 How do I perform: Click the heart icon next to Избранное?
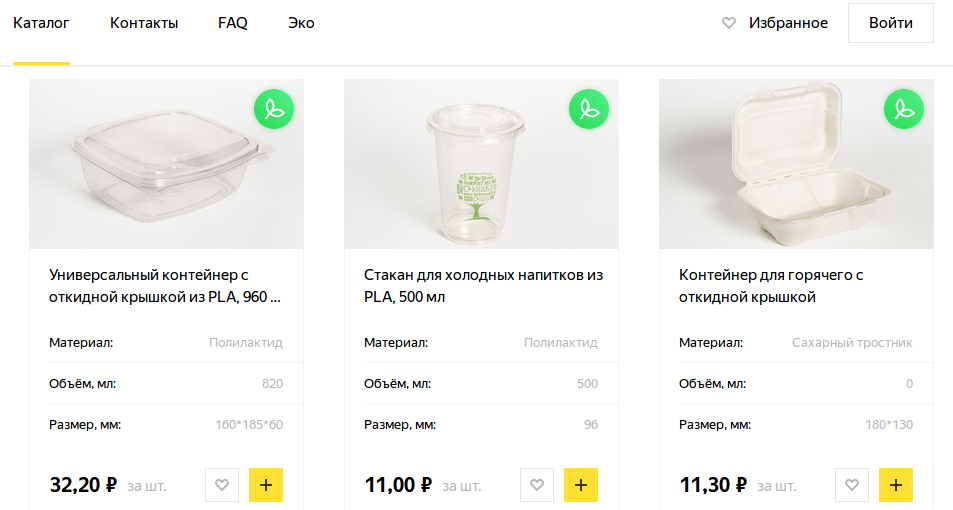(x=729, y=23)
